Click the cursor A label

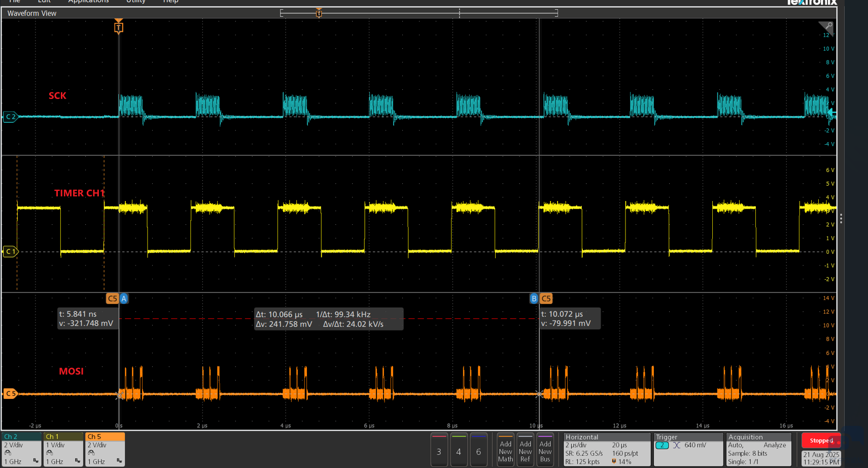pyautogui.click(x=124, y=298)
